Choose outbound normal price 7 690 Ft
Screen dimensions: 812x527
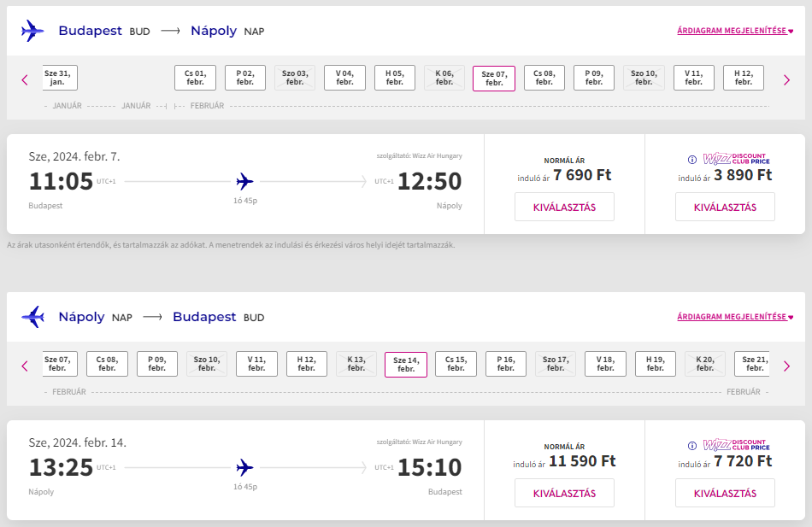pos(564,207)
